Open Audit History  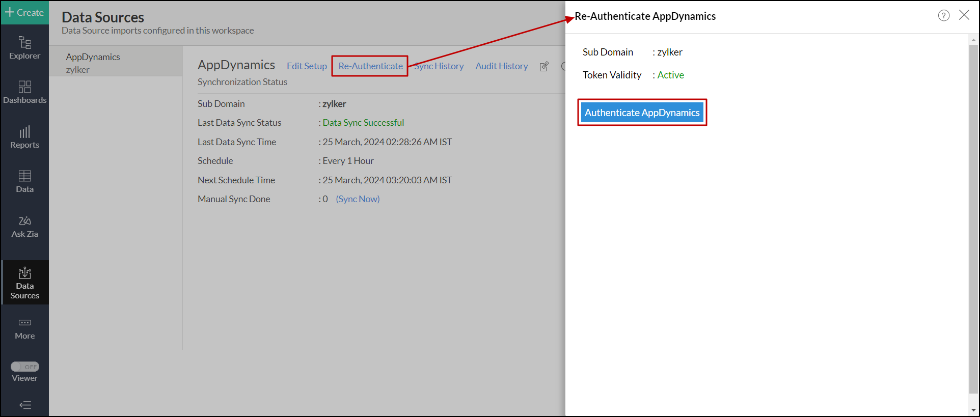pos(502,66)
